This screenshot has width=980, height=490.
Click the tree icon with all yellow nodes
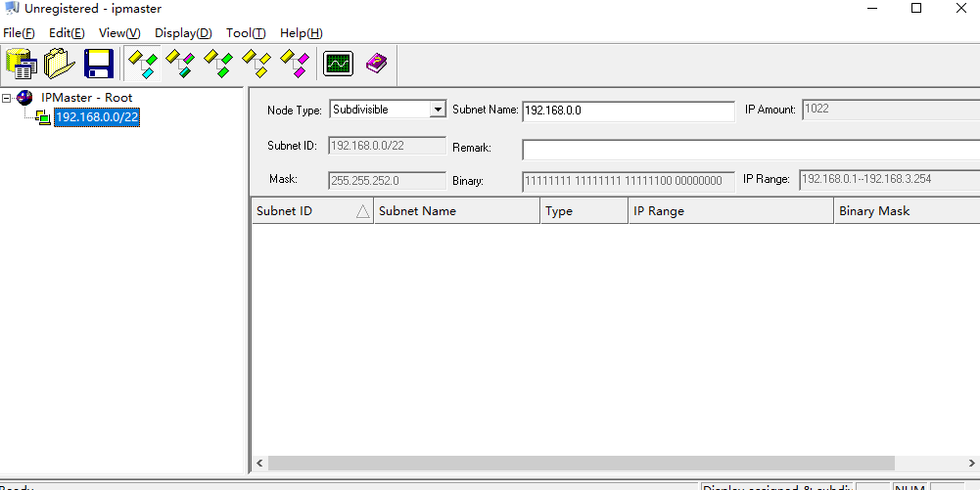point(257,65)
